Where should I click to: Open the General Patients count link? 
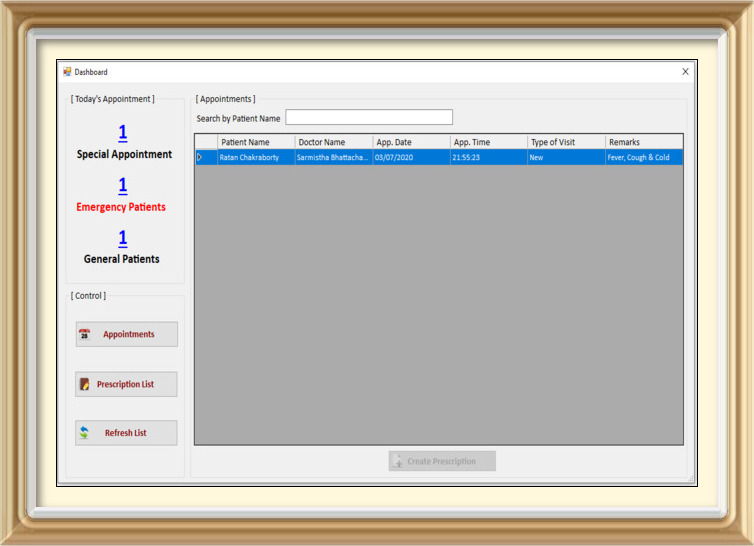coord(123,238)
